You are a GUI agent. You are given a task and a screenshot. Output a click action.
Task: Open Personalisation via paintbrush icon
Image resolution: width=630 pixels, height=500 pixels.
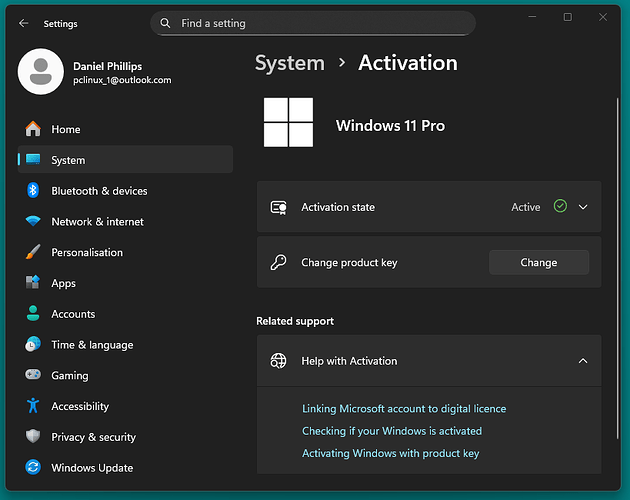click(33, 253)
